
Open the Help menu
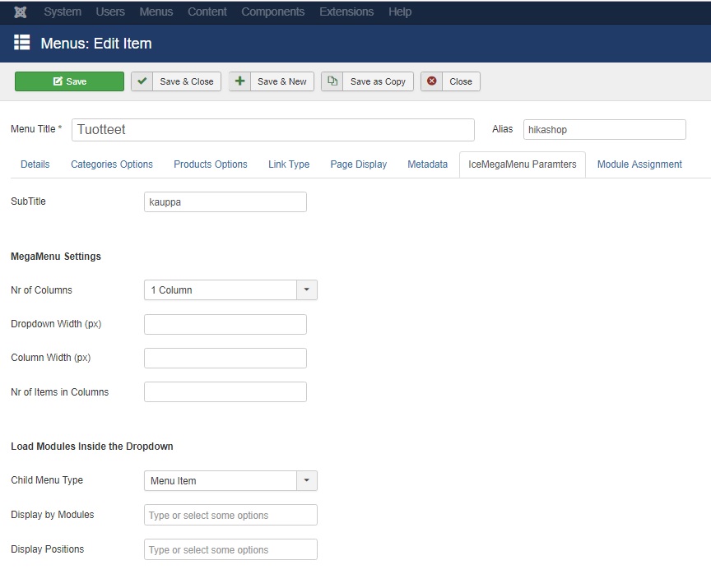[x=400, y=12]
